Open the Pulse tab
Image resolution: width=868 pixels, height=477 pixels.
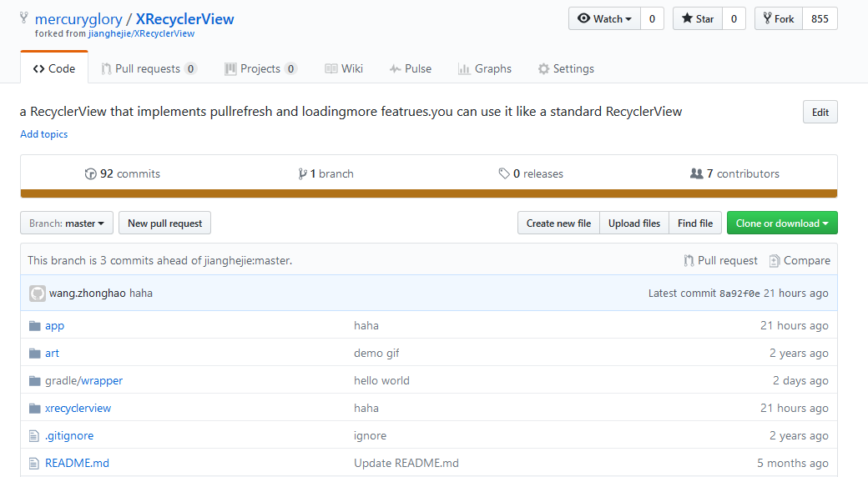(410, 68)
